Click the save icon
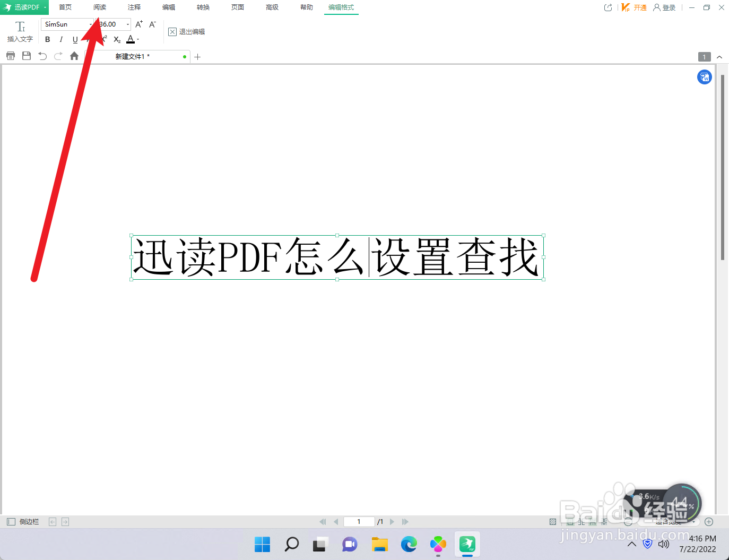The height and width of the screenshot is (560, 729). coord(27,56)
